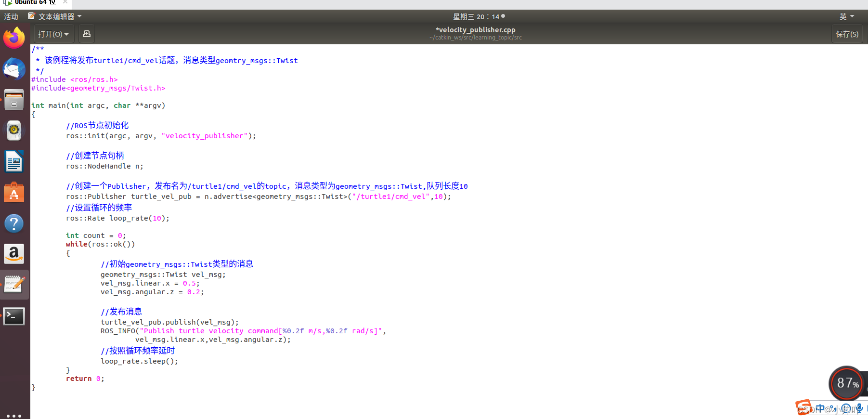Click the line turtle_vel_pub.publish(vel_msg);
The height and width of the screenshot is (419, 868).
pos(169,322)
